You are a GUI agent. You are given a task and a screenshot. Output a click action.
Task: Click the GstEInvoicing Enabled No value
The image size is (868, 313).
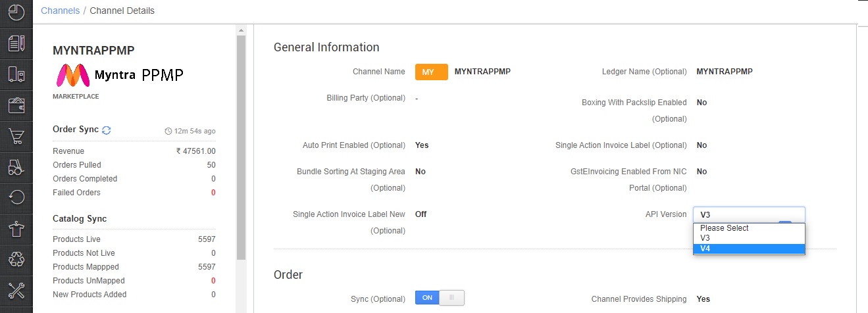coord(702,172)
